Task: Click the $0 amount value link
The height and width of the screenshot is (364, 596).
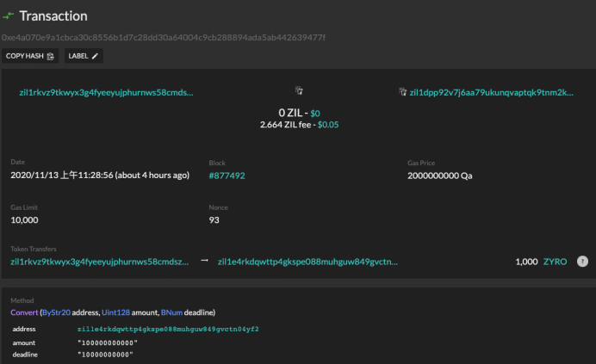Action: coord(315,113)
